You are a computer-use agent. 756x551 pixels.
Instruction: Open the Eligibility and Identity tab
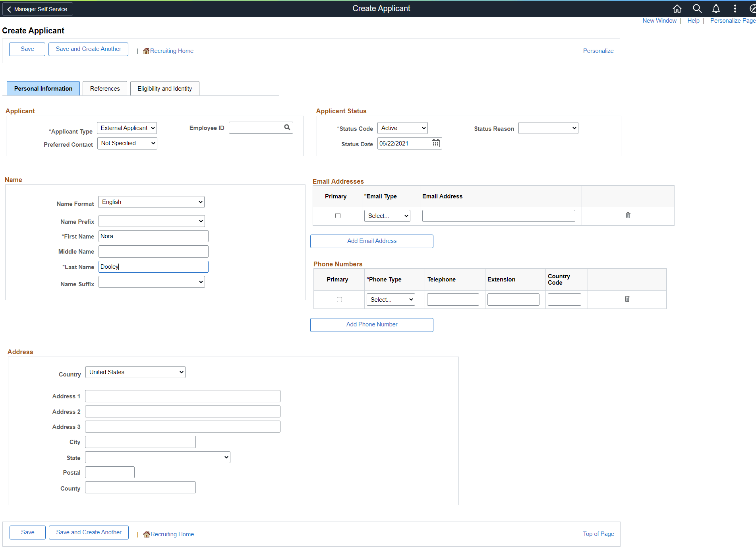click(x=164, y=88)
